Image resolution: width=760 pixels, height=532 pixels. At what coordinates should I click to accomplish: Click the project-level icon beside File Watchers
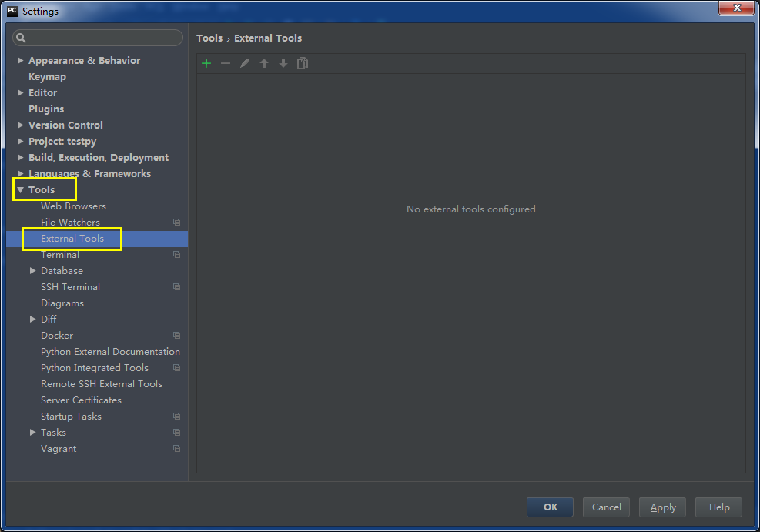[x=177, y=223]
